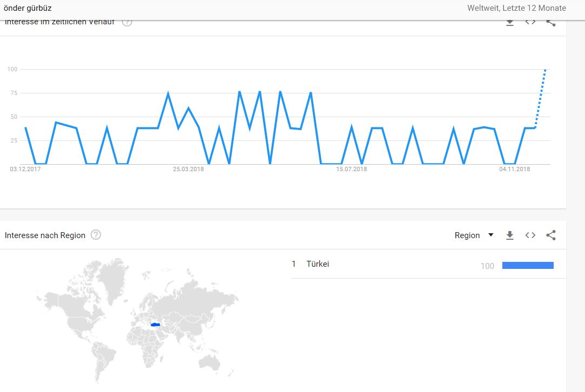Click embed code icon for time chart

coord(530,23)
